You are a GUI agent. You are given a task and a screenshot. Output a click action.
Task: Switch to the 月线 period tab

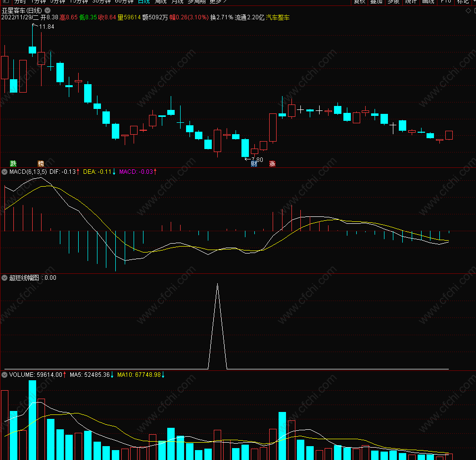177,1
